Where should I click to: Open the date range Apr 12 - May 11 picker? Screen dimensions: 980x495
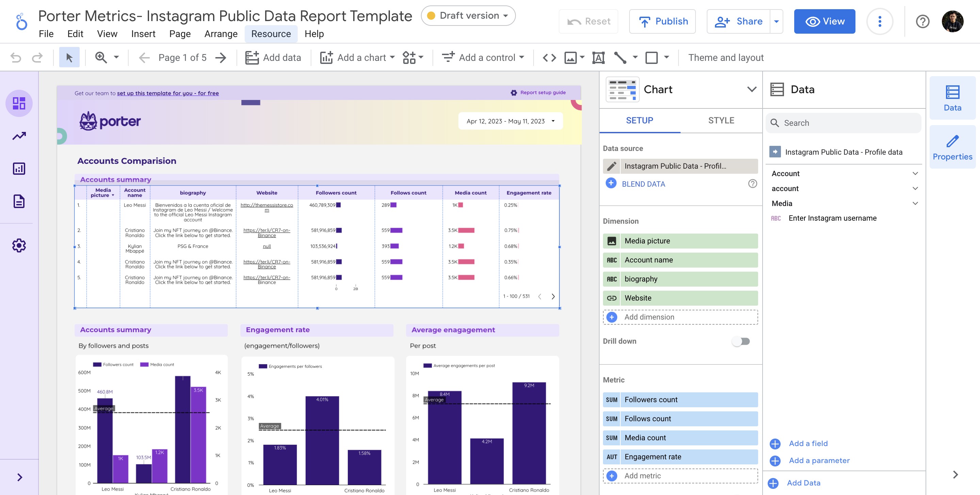coord(510,121)
